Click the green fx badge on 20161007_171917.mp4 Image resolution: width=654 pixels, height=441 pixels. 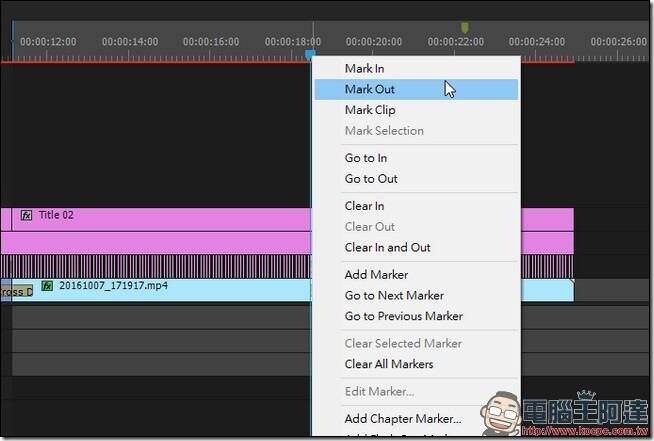[x=47, y=286]
